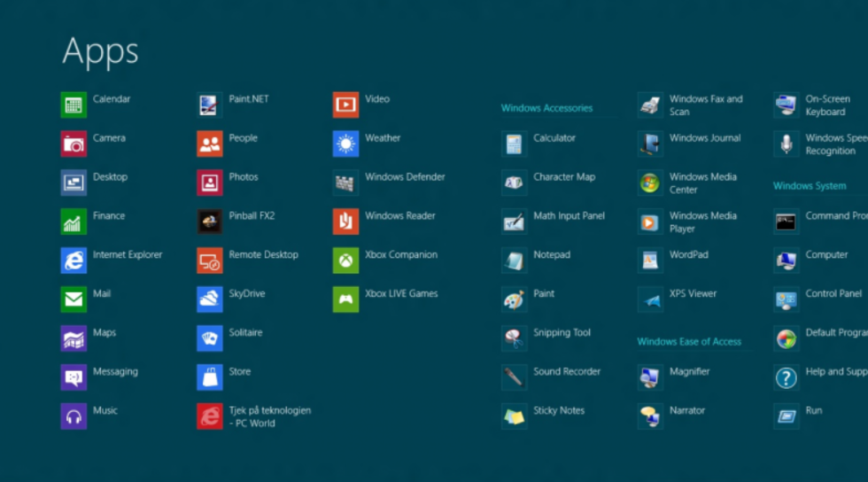The image size is (868, 482).
Task: Click the "Windows Journal" label text
Action: [x=705, y=138]
